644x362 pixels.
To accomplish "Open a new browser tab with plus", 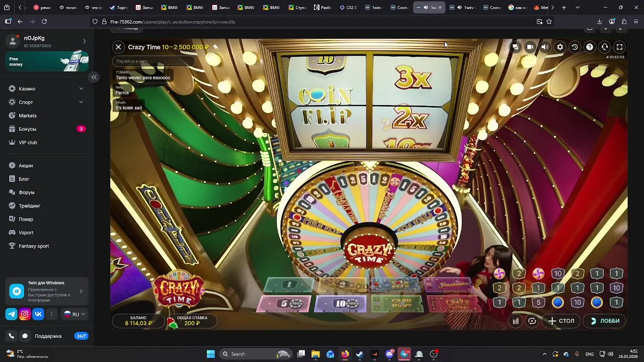I will tap(564, 8).
